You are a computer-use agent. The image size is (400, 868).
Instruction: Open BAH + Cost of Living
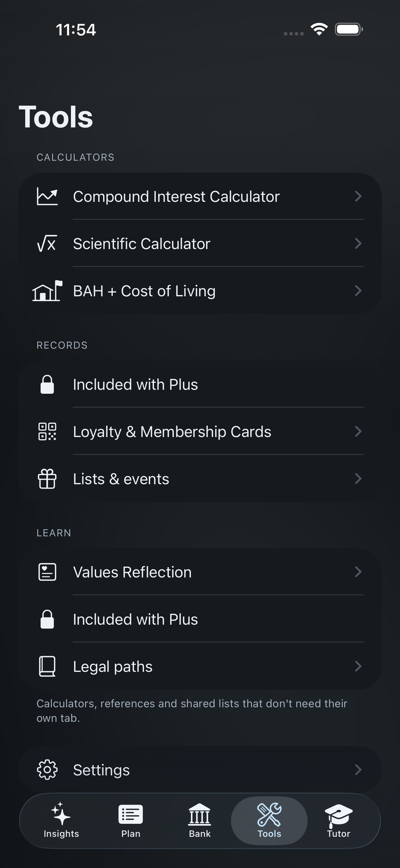(x=200, y=291)
